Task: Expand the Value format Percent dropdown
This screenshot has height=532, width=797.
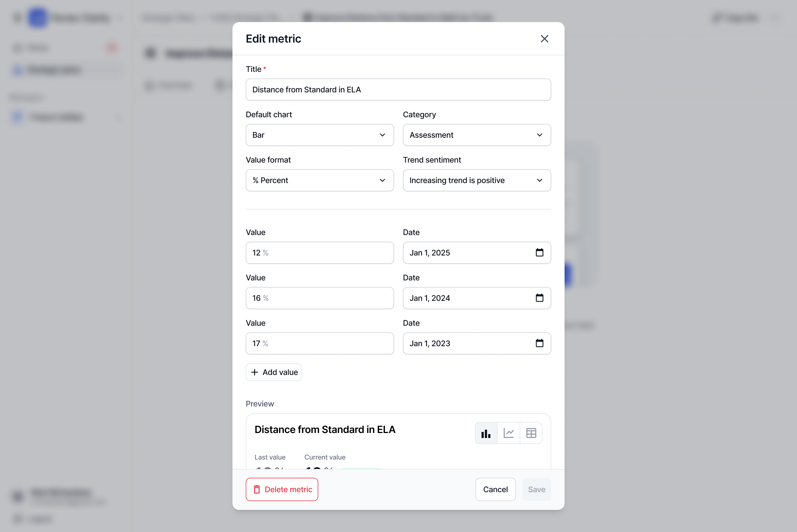Action: click(319, 180)
